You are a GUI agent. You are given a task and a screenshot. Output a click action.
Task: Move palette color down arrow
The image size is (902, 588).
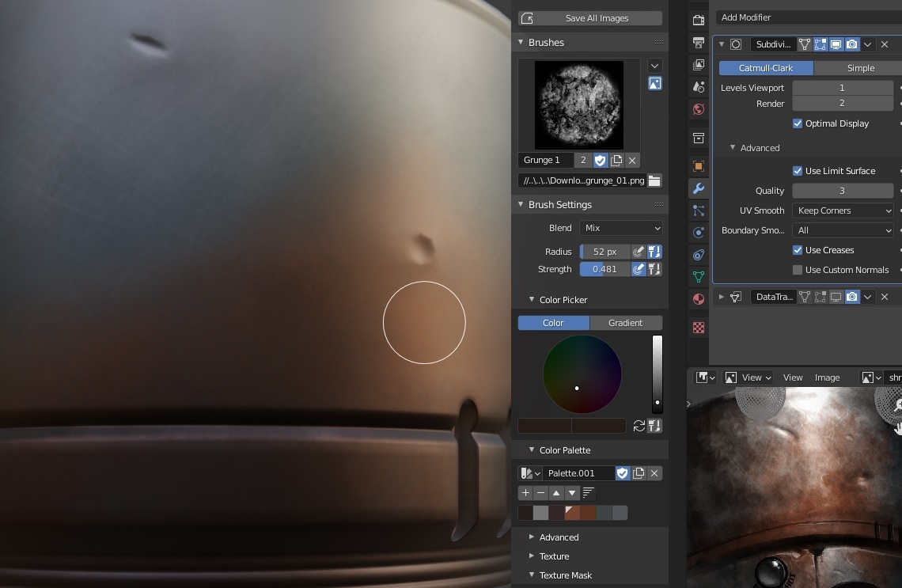pos(572,492)
